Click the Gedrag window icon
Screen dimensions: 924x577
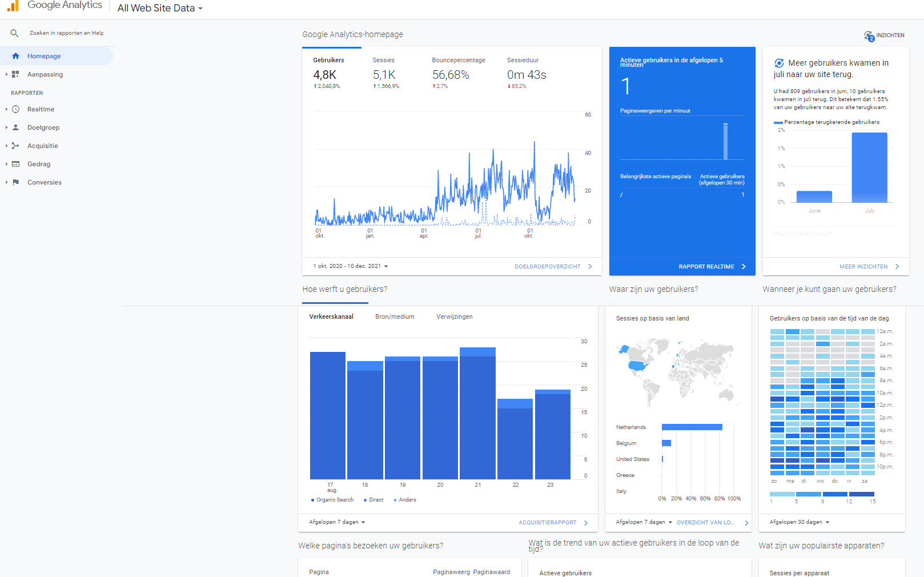pos(15,164)
